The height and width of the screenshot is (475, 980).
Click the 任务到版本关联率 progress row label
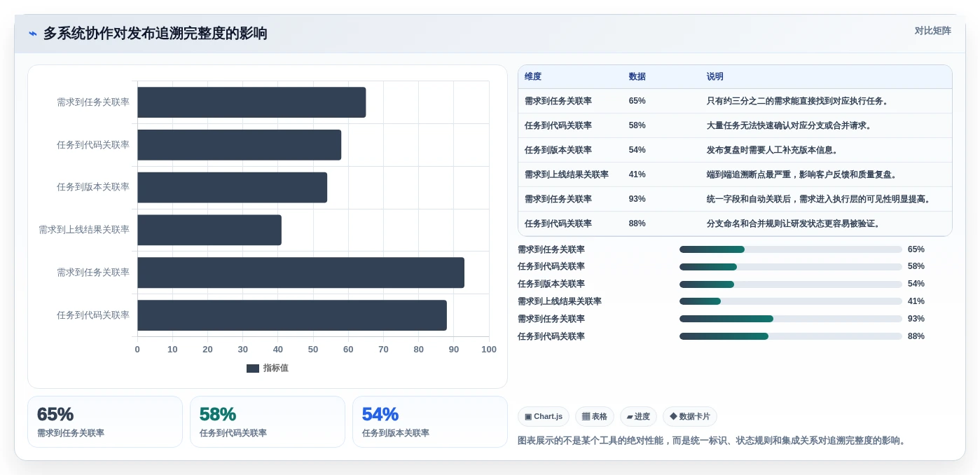pyautogui.click(x=551, y=284)
